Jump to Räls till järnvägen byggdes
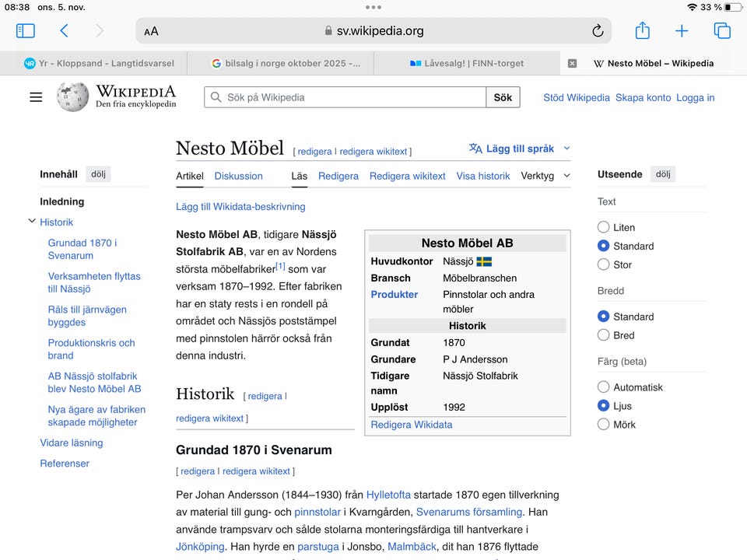Image resolution: width=747 pixels, height=560 pixels. [87, 316]
